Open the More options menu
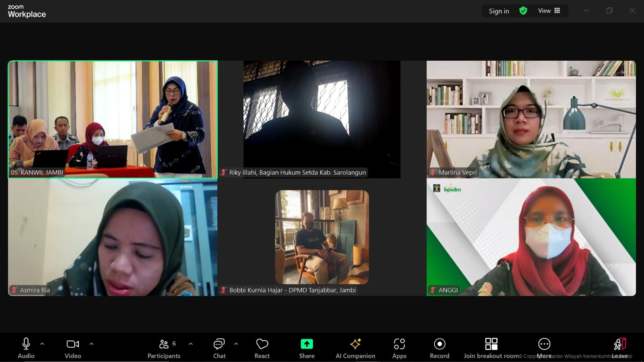The image size is (644, 362). (544, 348)
